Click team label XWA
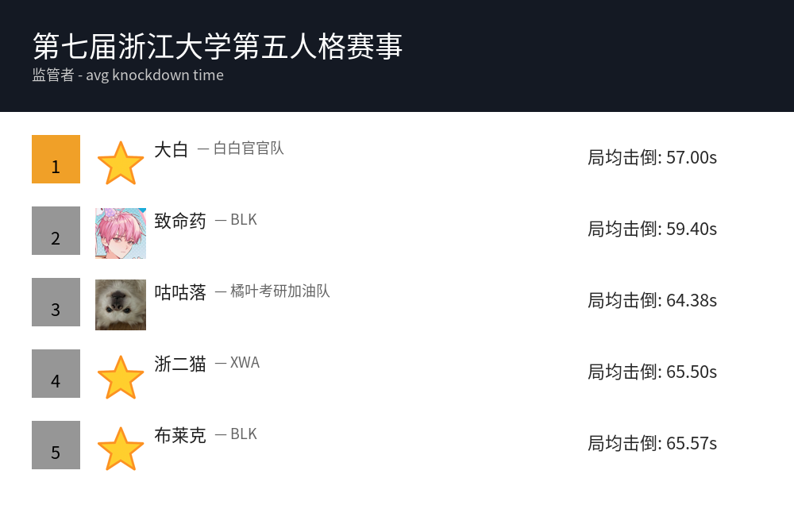The width and height of the screenshot is (794, 532). point(245,363)
